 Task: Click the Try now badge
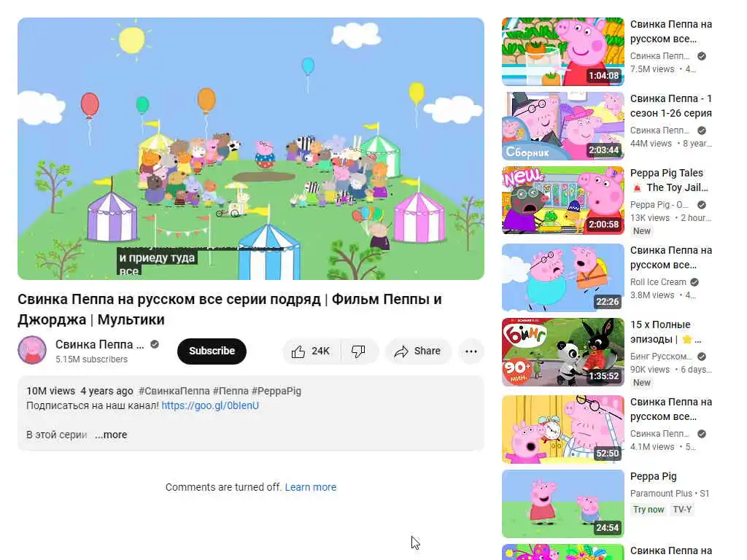click(649, 510)
